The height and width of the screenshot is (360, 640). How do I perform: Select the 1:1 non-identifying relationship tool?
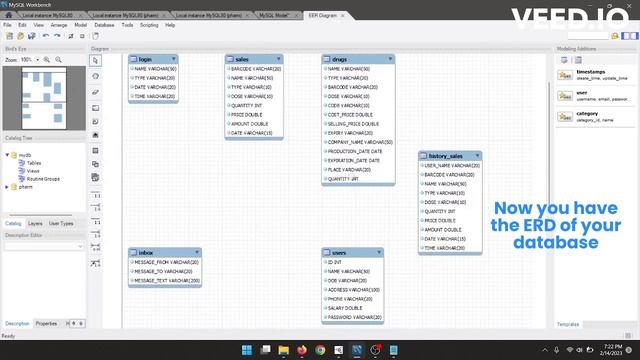pos(96,195)
